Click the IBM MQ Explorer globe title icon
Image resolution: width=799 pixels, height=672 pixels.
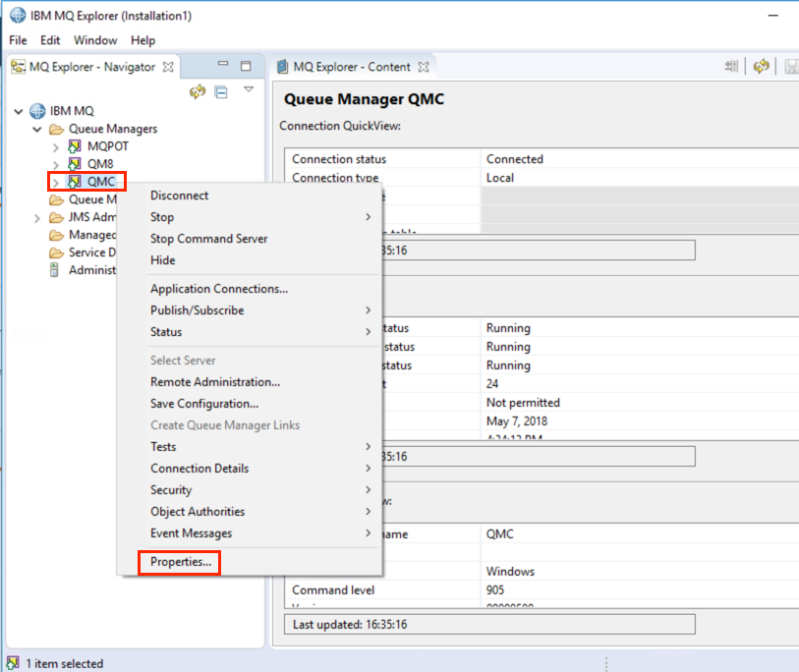point(18,16)
